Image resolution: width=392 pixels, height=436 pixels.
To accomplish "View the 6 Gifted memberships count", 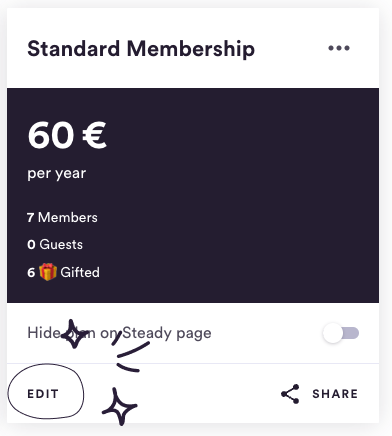I will click(x=63, y=272).
